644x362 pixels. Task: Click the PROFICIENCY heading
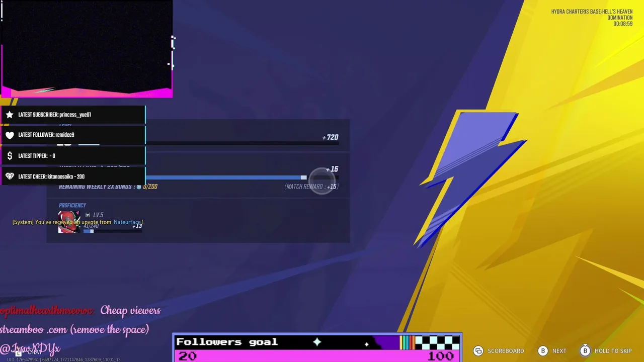click(x=72, y=205)
